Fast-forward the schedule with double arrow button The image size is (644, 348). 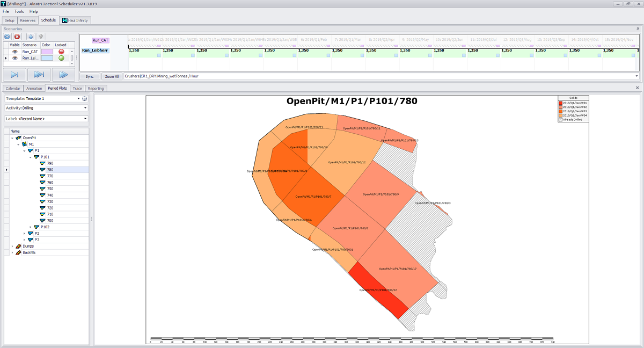tap(64, 75)
